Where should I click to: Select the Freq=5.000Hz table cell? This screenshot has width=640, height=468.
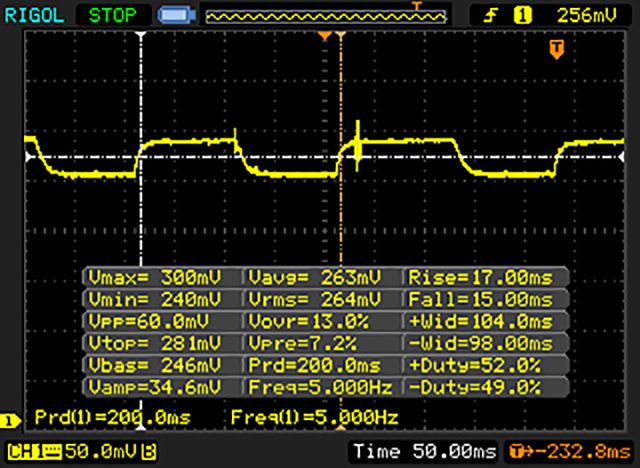[320, 387]
